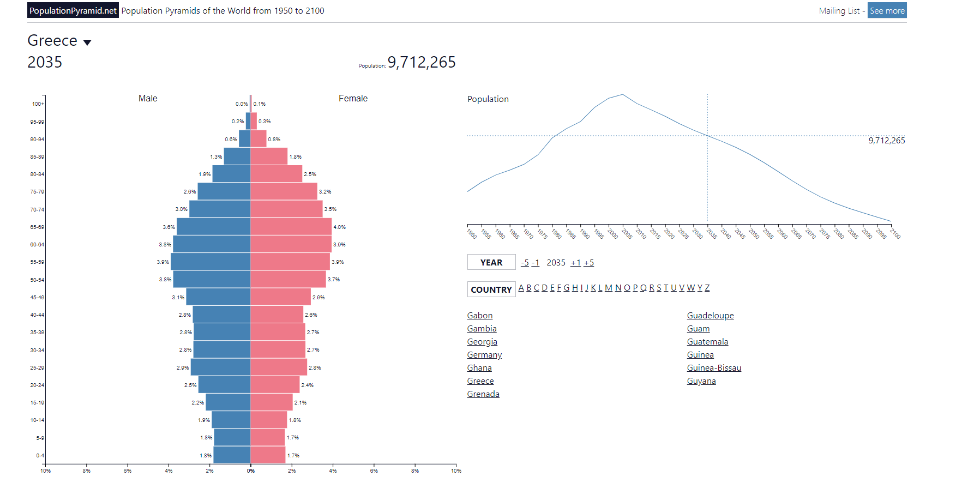Select letter M in country index
Viewport: 980px width, 489px height.
tap(609, 288)
